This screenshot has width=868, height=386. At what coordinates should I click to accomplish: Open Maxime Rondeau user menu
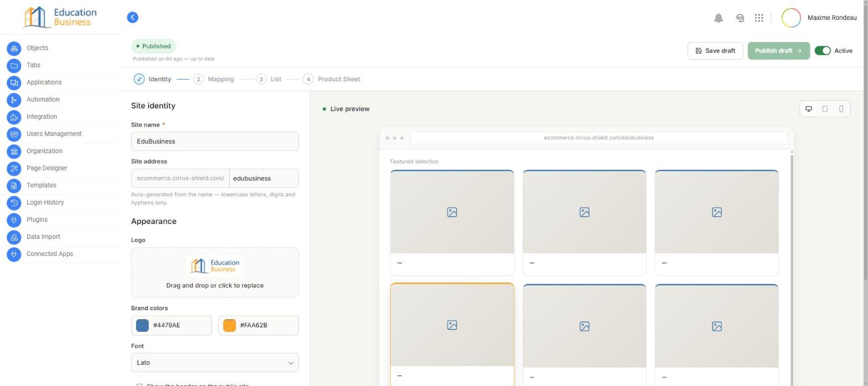click(x=831, y=18)
